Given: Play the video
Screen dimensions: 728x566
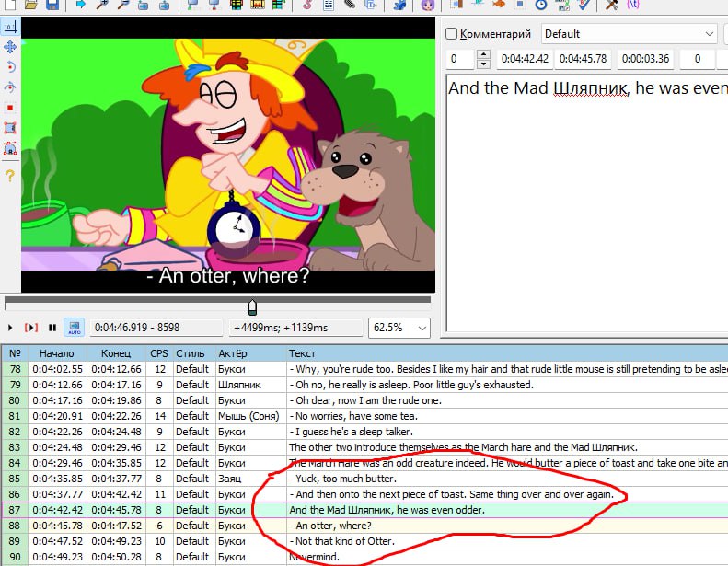Looking at the screenshot, I should click(10, 328).
